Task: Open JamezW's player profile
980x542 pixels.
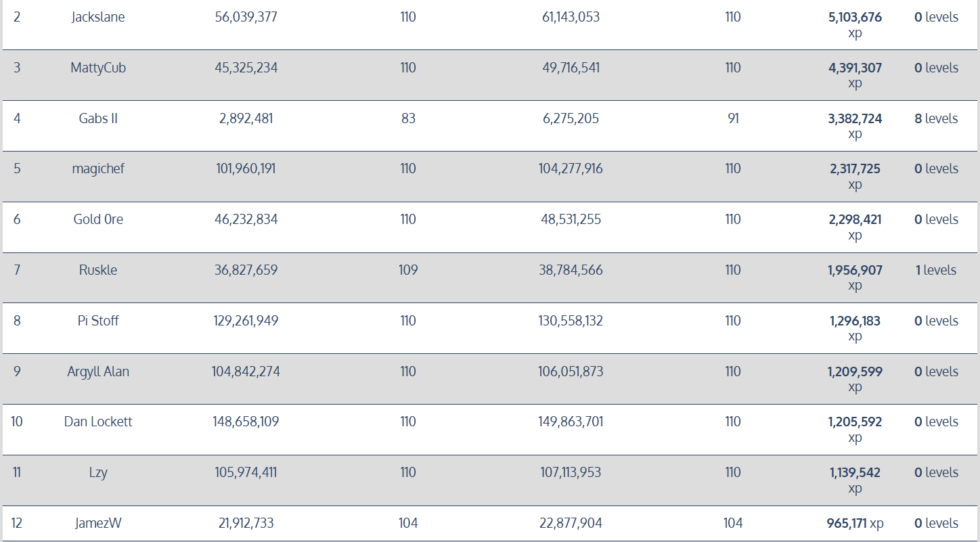Action: [98, 523]
